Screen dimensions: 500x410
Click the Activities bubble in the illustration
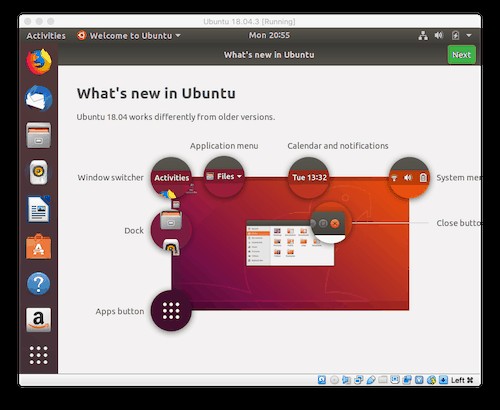171,178
